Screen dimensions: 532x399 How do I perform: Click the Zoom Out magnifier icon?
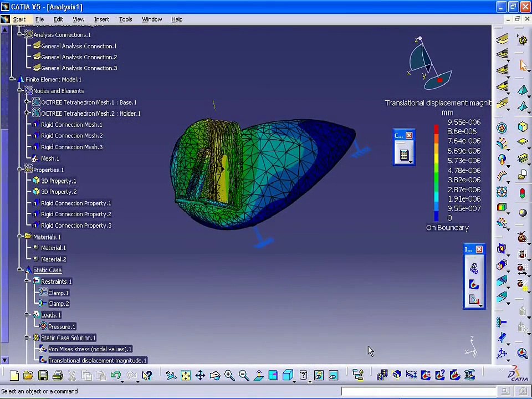244,376
